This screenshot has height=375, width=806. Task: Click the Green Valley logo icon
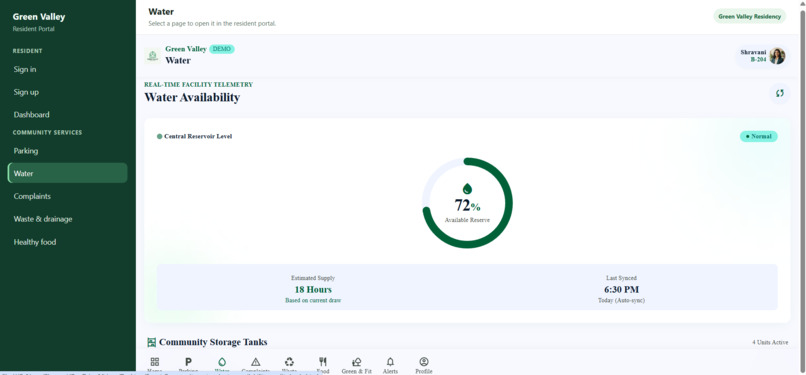pos(152,55)
